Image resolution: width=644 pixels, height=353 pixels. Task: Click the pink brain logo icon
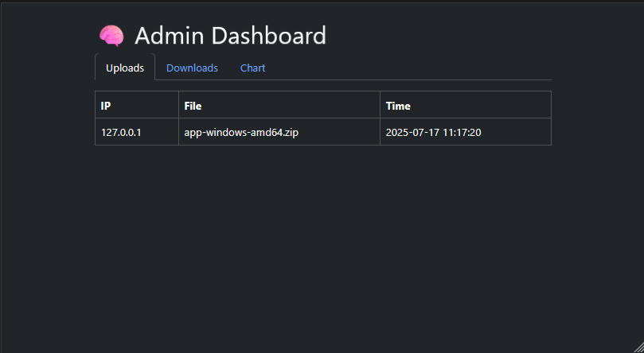click(111, 36)
